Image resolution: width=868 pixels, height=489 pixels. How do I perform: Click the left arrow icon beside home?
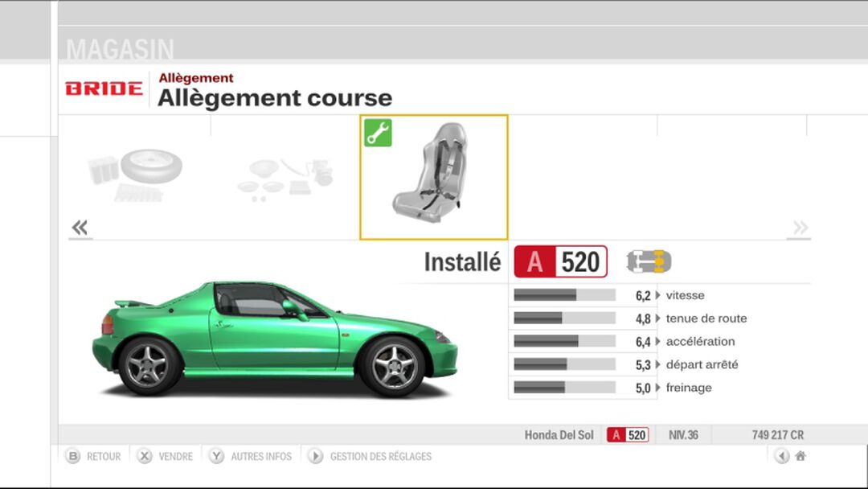(782, 456)
